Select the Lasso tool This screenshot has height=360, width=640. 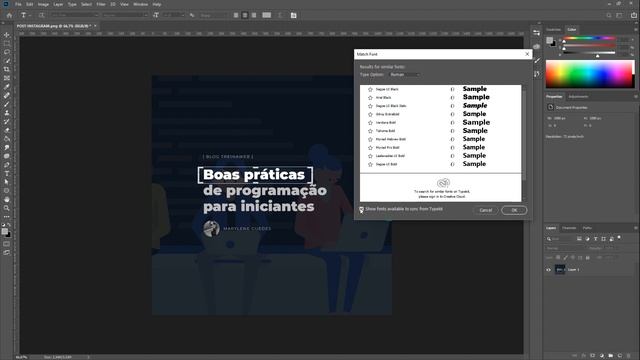click(x=7, y=52)
